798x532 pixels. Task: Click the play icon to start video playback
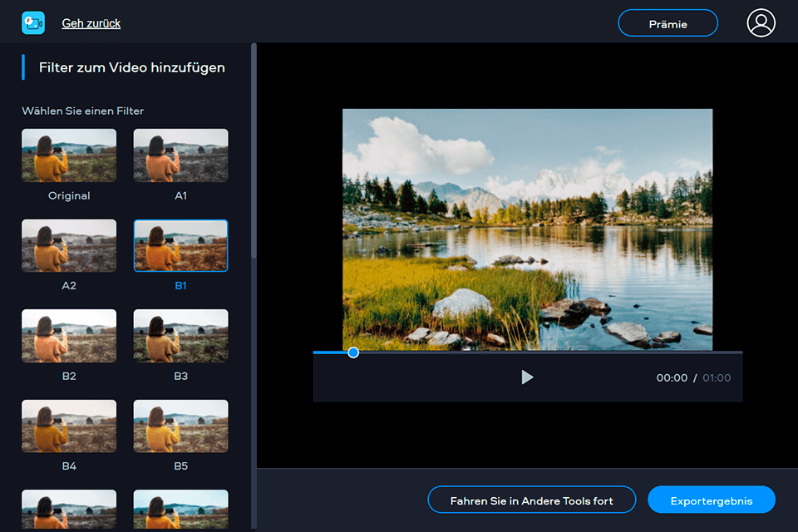tap(527, 377)
